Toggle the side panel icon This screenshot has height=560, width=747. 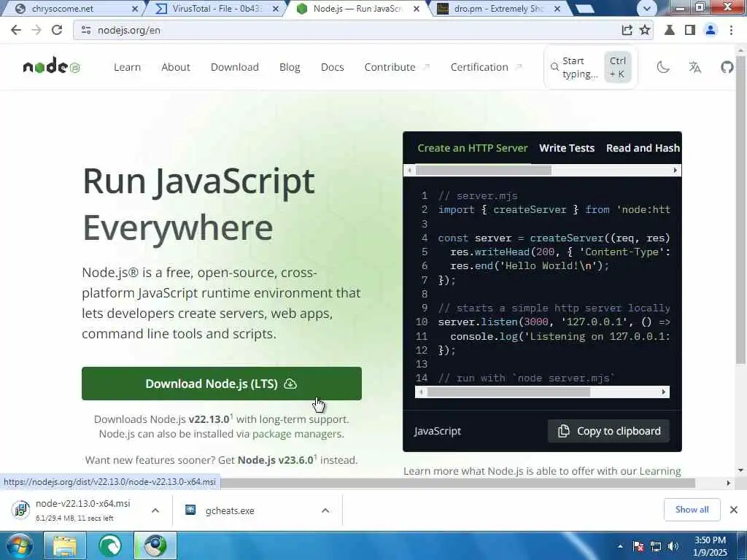(x=690, y=30)
